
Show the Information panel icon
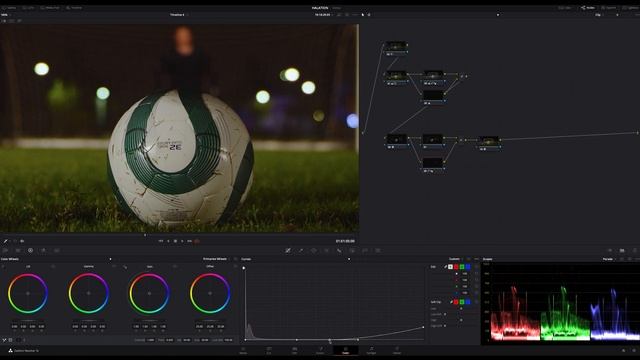click(635, 250)
